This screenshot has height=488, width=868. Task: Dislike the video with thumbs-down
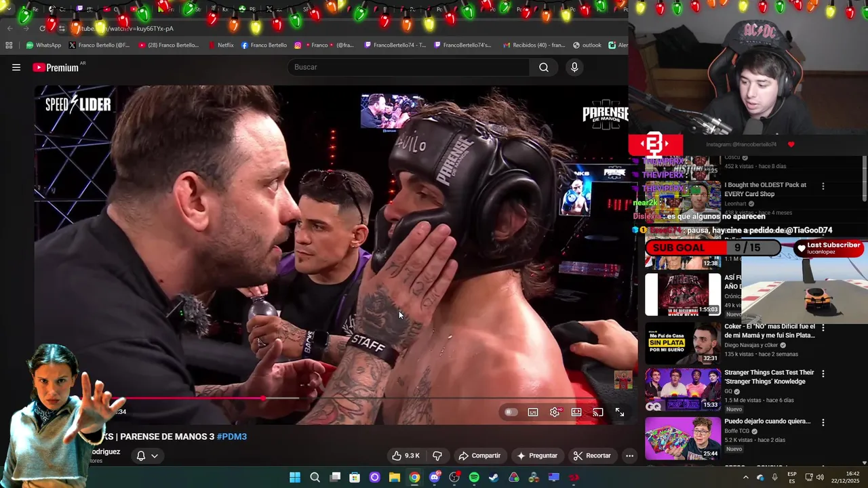[437, 455]
